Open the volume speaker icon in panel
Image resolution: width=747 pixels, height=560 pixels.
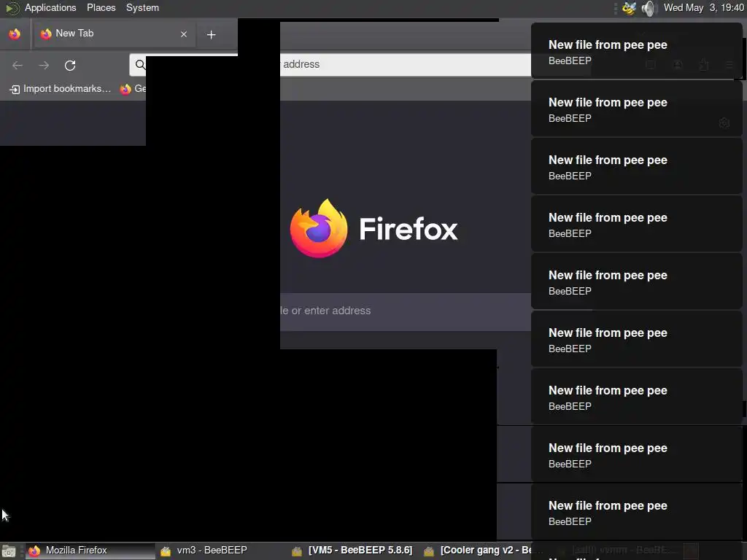click(649, 8)
